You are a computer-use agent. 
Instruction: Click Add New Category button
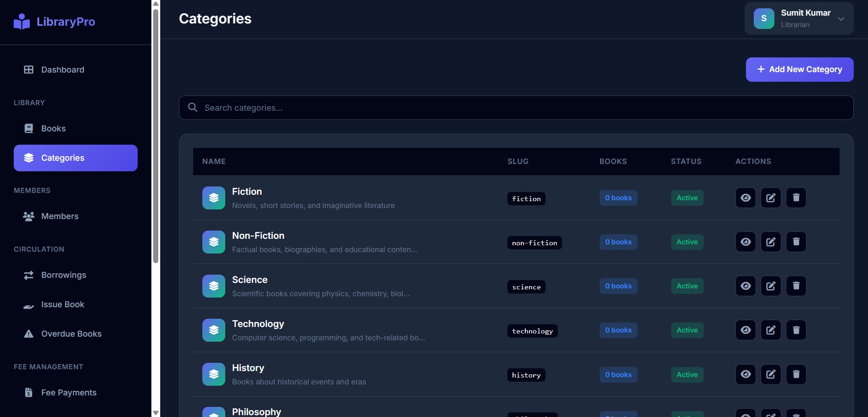tap(799, 69)
